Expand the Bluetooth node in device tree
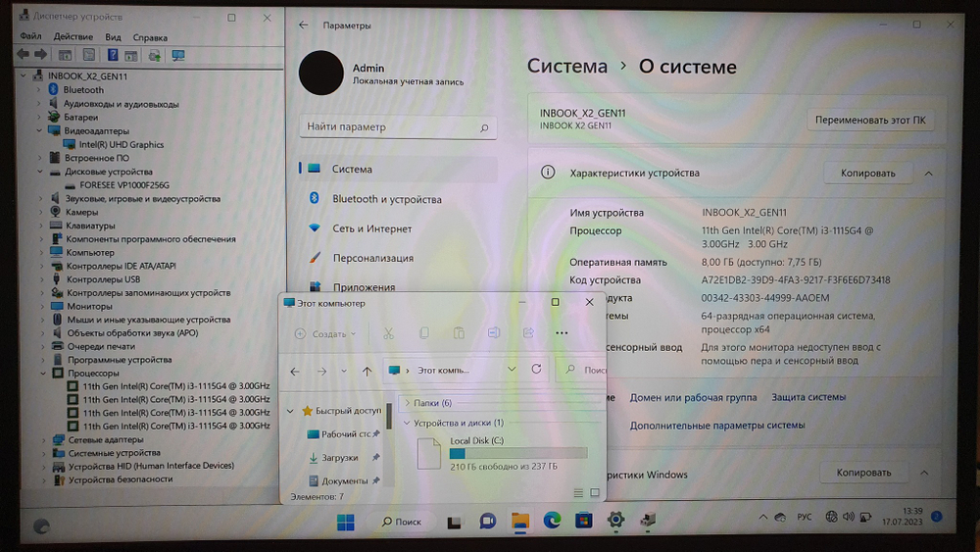 39,90
